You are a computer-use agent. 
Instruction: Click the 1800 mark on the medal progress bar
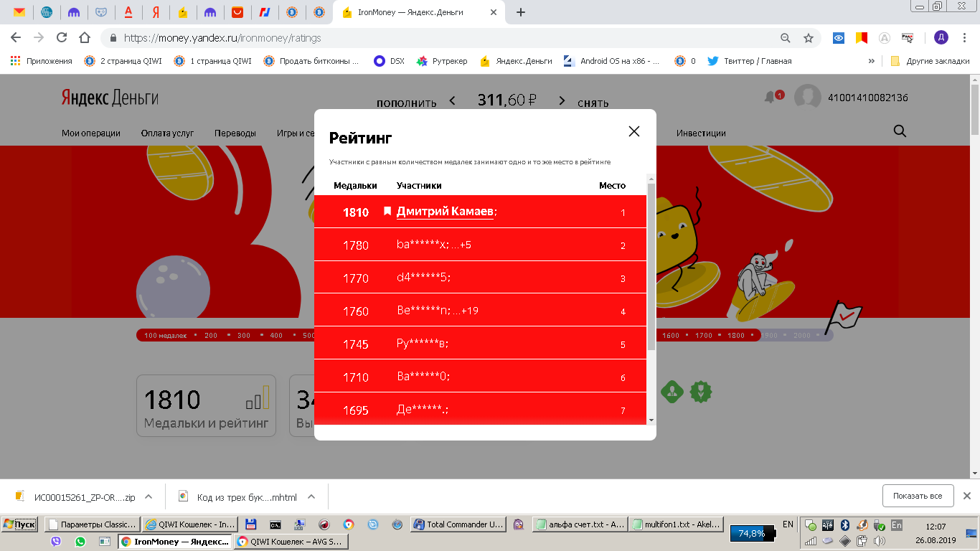[736, 335]
